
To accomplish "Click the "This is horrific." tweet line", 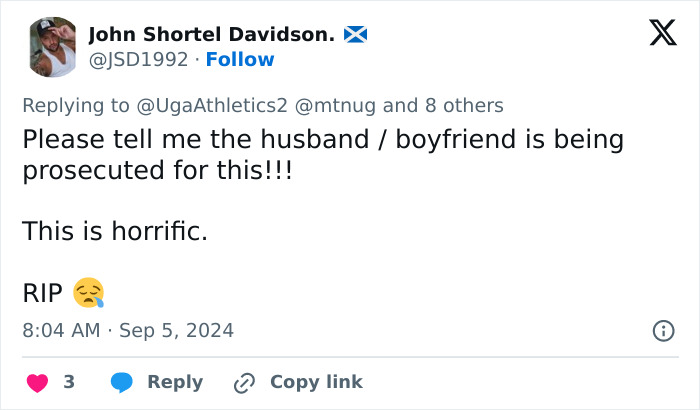I will [115, 232].
